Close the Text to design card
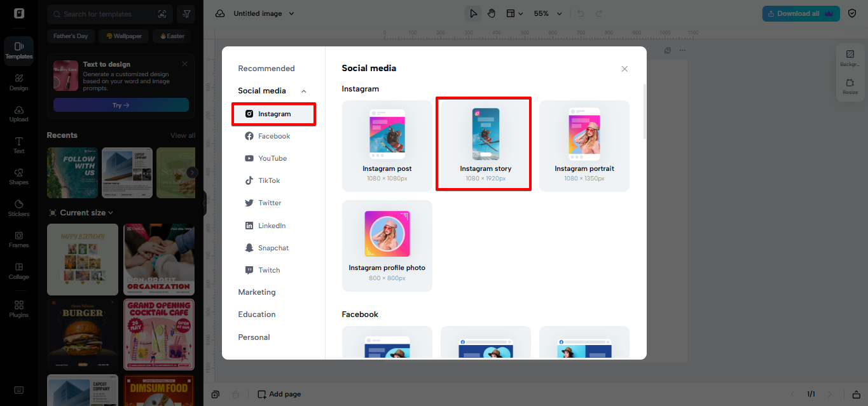This screenshot has width=868, height=406. pos(184,64)
